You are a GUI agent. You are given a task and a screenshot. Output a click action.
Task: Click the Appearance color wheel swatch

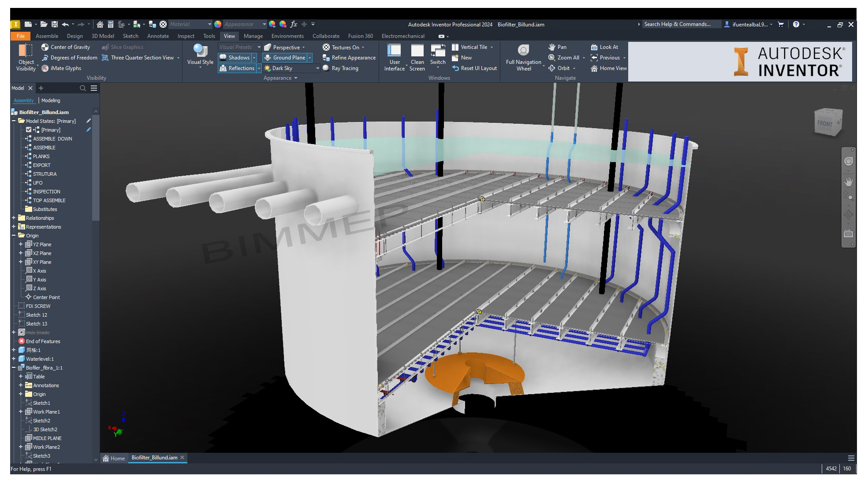coord(218,24)
